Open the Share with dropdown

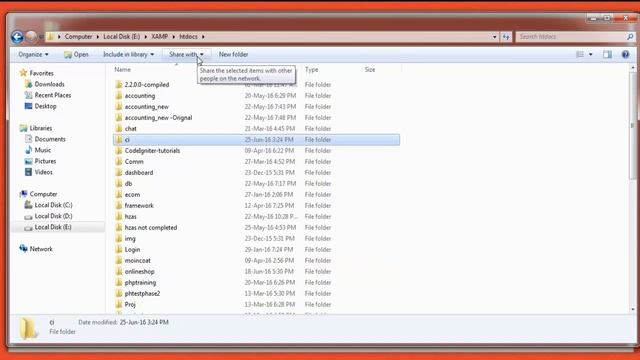pos(186,54)
